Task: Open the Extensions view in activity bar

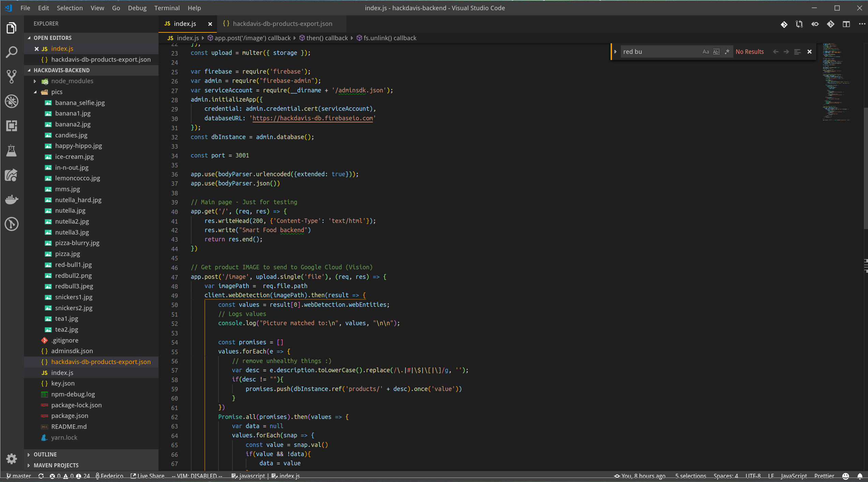Action: tap(12, 126)
